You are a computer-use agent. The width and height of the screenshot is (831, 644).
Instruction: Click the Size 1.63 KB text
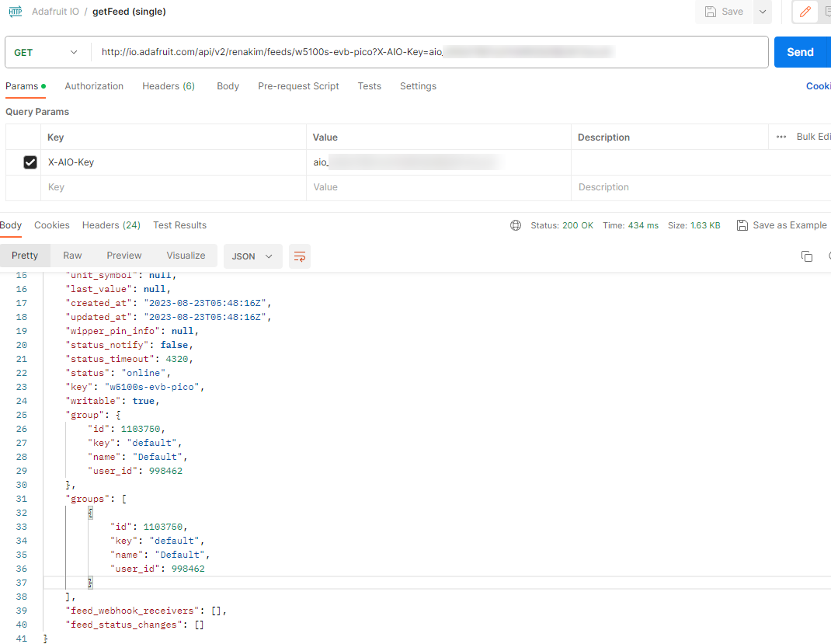pyautogui.click(x=694, y=225)
